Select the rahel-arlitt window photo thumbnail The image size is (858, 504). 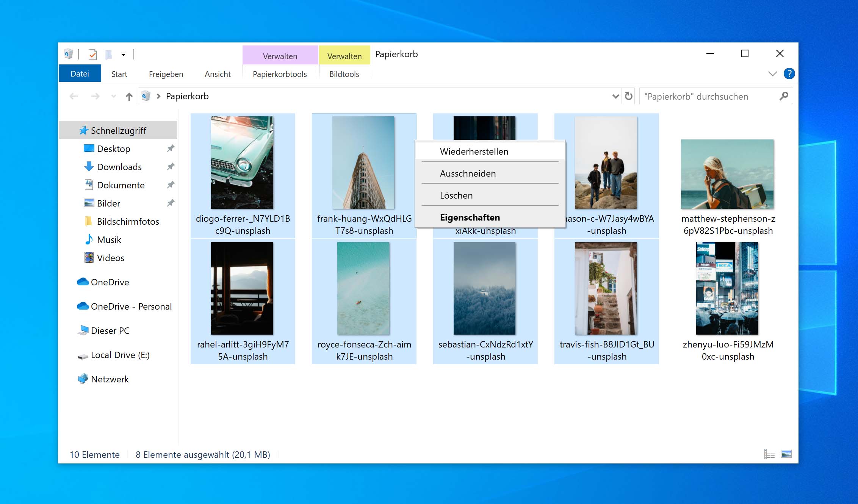tap(242, 288)
